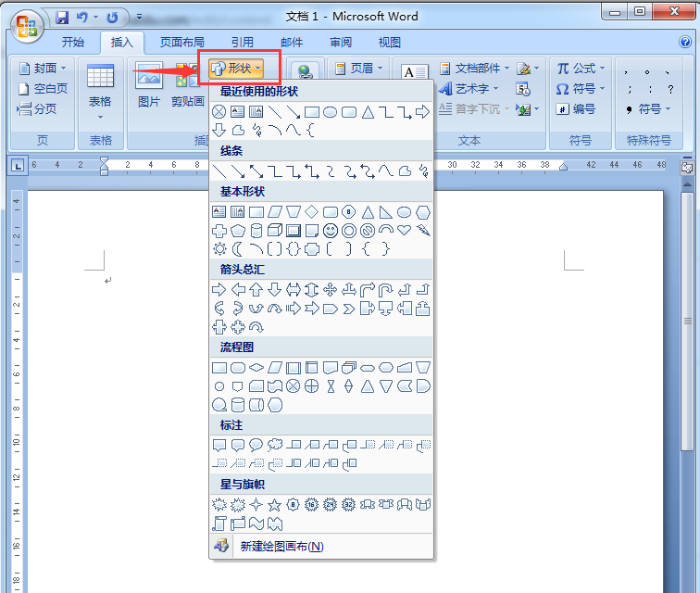Open the 视图 view tab
Image resolution: width=700 pixels, height=593 pixels.
(x=389, y=42)
